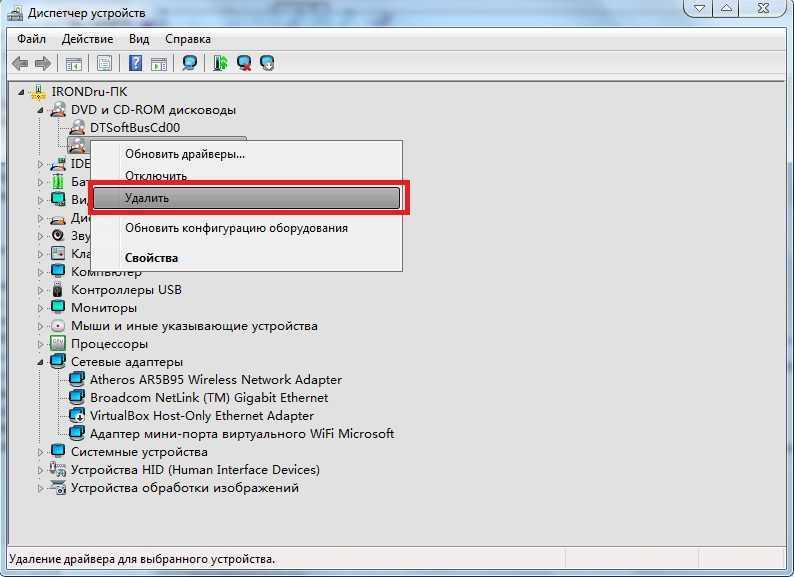
Task: Expand the Мониторы node
Action: coord(40,308)
